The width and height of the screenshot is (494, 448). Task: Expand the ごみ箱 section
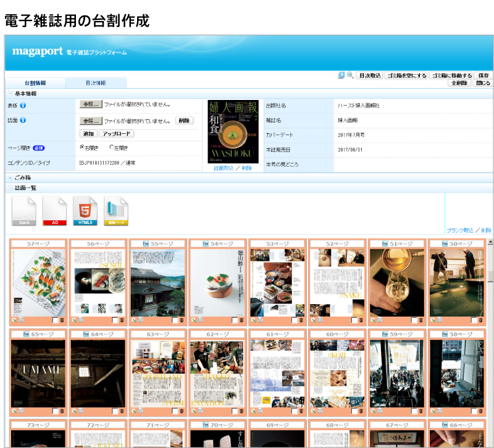click(x=10, y=178)
